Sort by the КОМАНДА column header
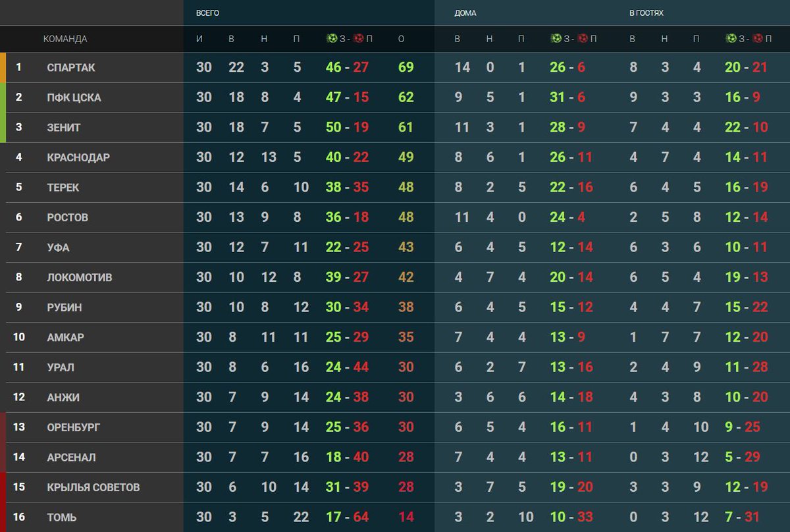This screenshot has height=532, width=790. click(65, 39)
